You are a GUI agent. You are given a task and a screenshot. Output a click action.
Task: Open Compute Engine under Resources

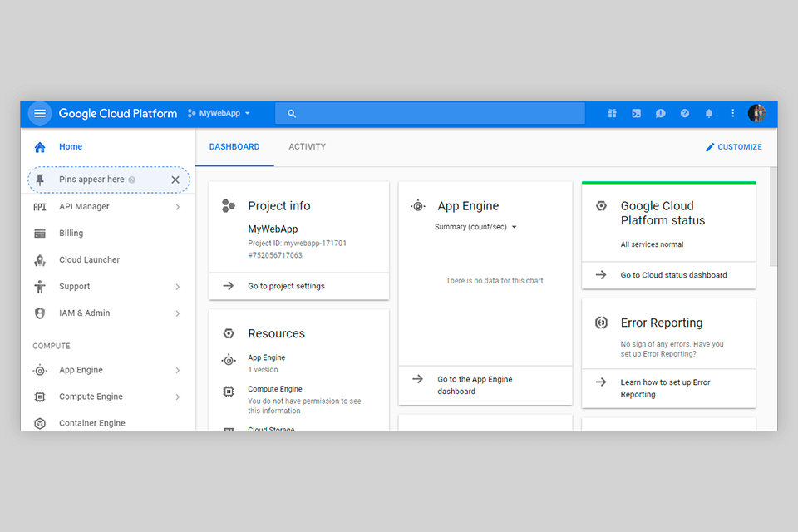point(275,389)
